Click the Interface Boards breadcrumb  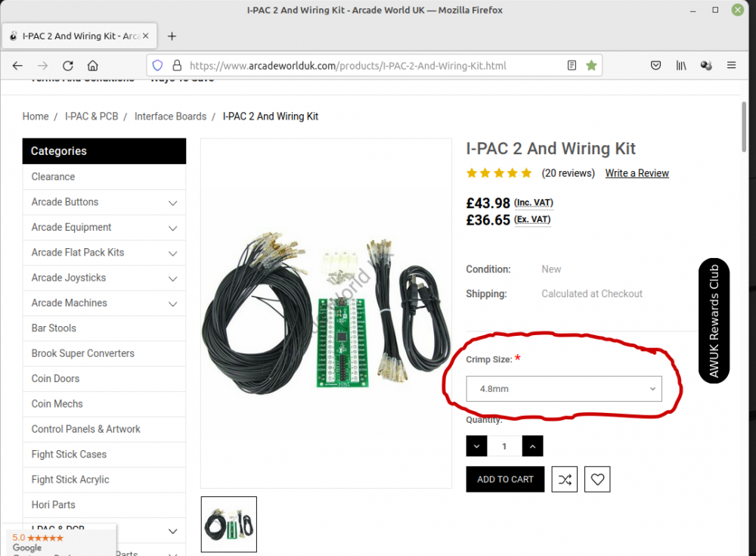[x=170, y=116]
